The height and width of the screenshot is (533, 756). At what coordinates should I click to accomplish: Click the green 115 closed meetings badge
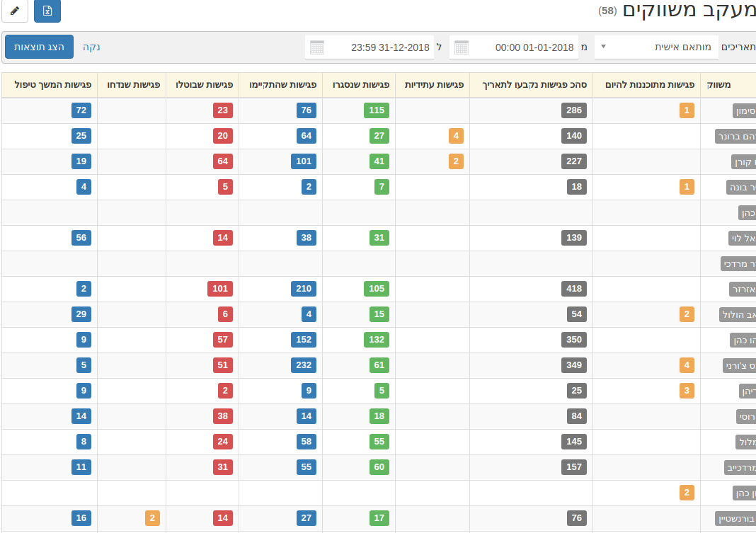point(377,110)
